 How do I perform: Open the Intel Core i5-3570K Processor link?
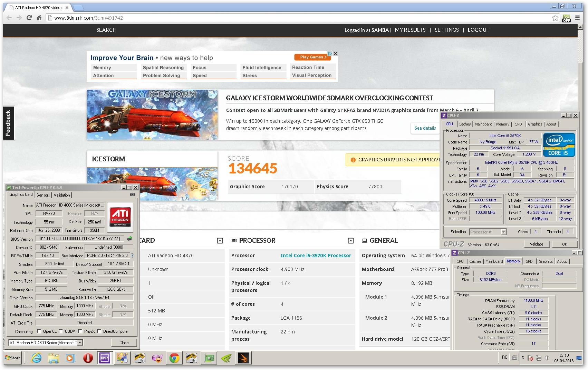(x=316, y=256)
